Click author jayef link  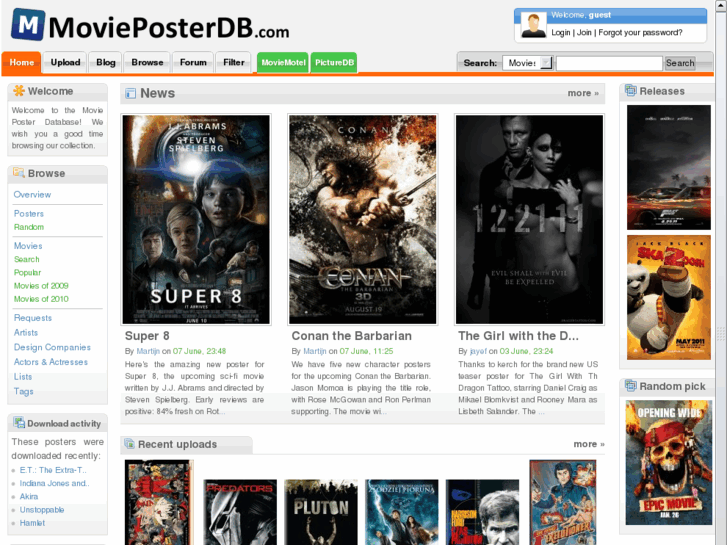pos(478,352)
